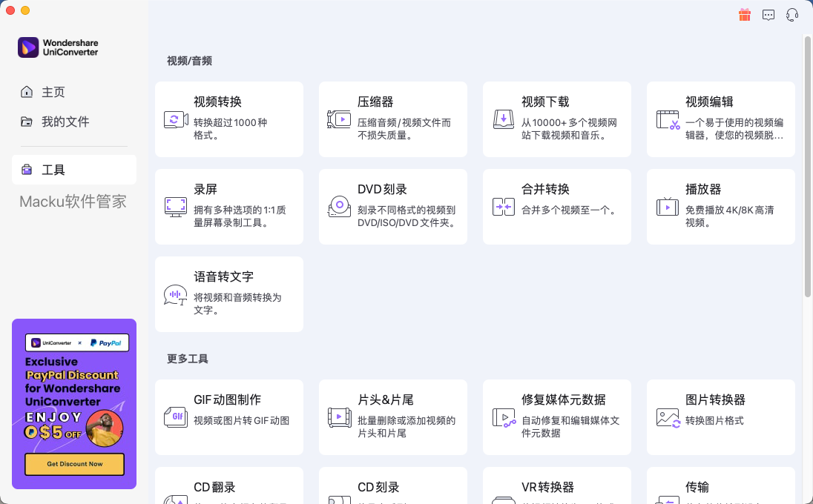The image size is (813, 504).
Task: Open the 传输 transfer card
Action: pos(721,485)
